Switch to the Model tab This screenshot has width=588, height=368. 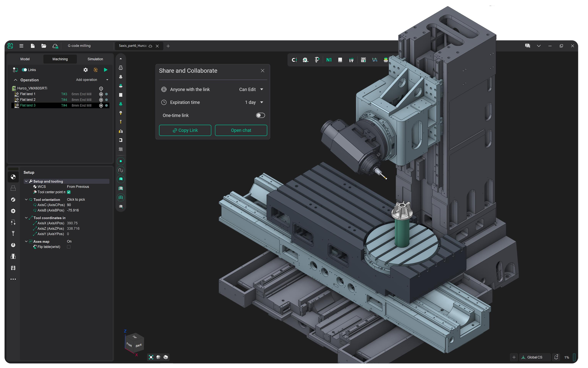pos(25,59)
